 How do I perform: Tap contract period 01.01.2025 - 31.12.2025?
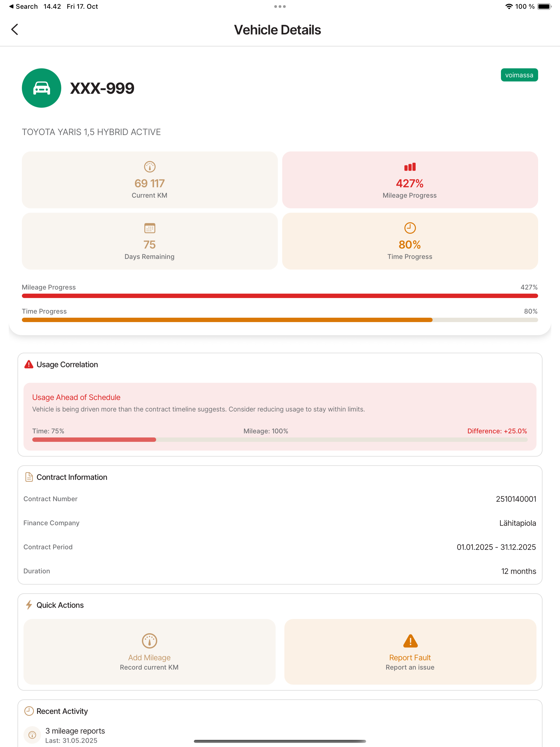pos(496,547)
